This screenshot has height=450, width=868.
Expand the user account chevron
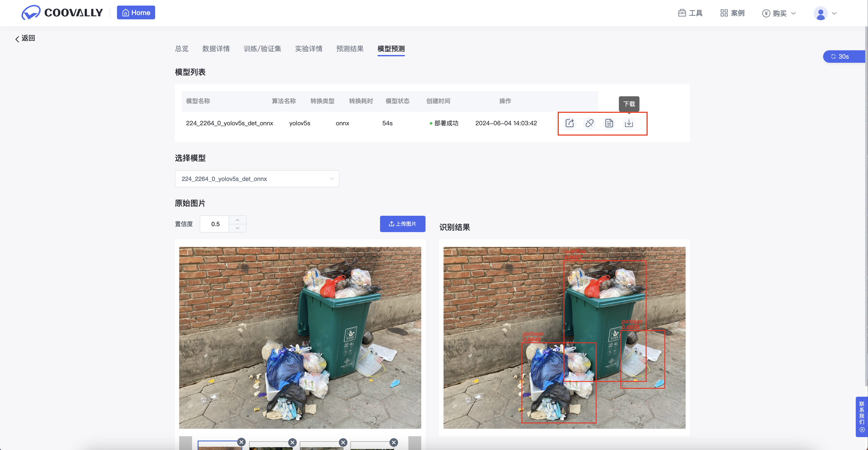(834, 14)
